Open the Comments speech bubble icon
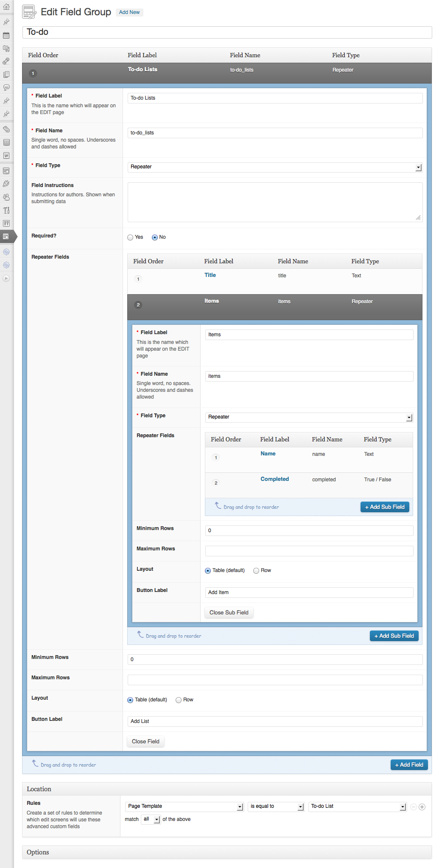 (x=6, y=87)
